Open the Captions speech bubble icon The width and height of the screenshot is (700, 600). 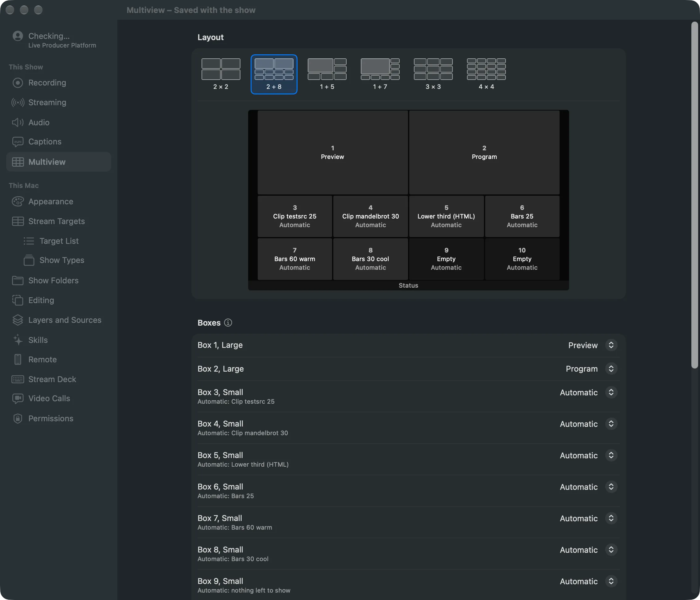[18, 142]
